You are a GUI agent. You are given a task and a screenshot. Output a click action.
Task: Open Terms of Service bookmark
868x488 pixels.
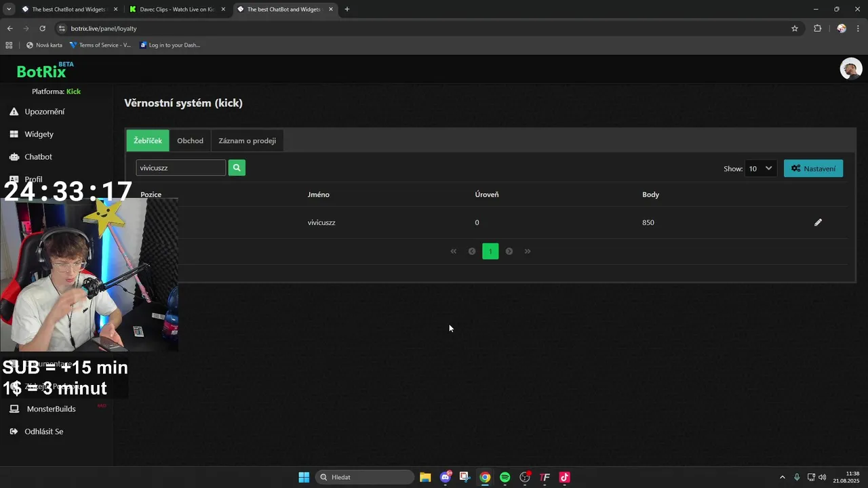pos(100,45)
